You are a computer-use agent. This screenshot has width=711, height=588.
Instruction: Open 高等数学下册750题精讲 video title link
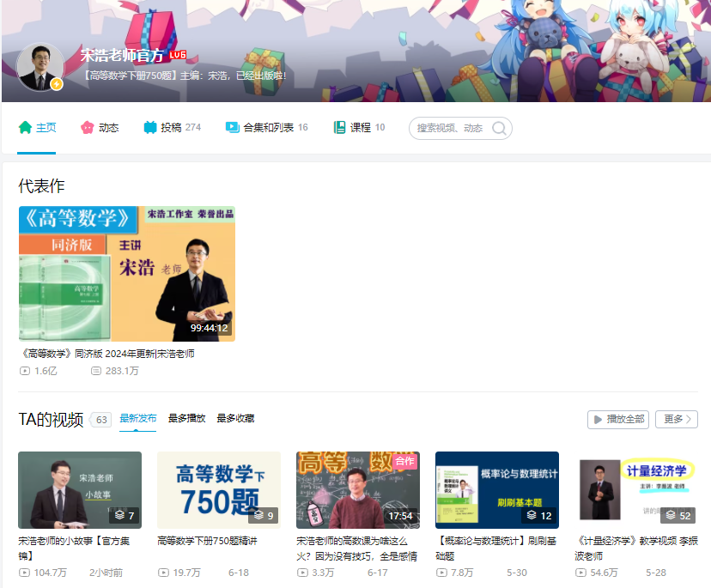click(207, 541)
